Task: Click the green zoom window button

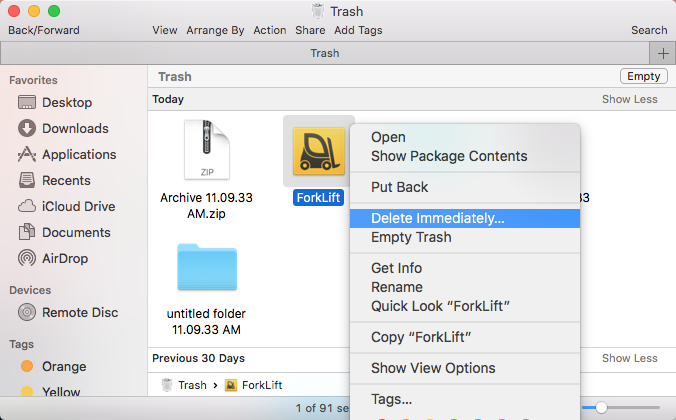Action: click(54, 11)
